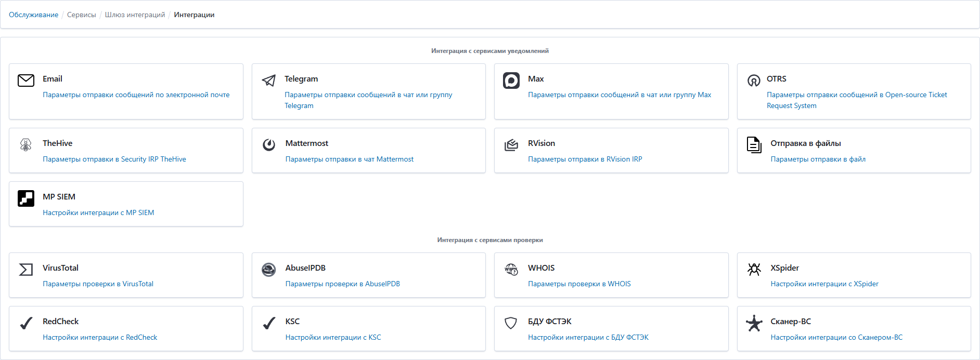Click the Email envelope icon
Image resolution: width=980 pixels, height=360 pixels.
[x=26, y=80]
